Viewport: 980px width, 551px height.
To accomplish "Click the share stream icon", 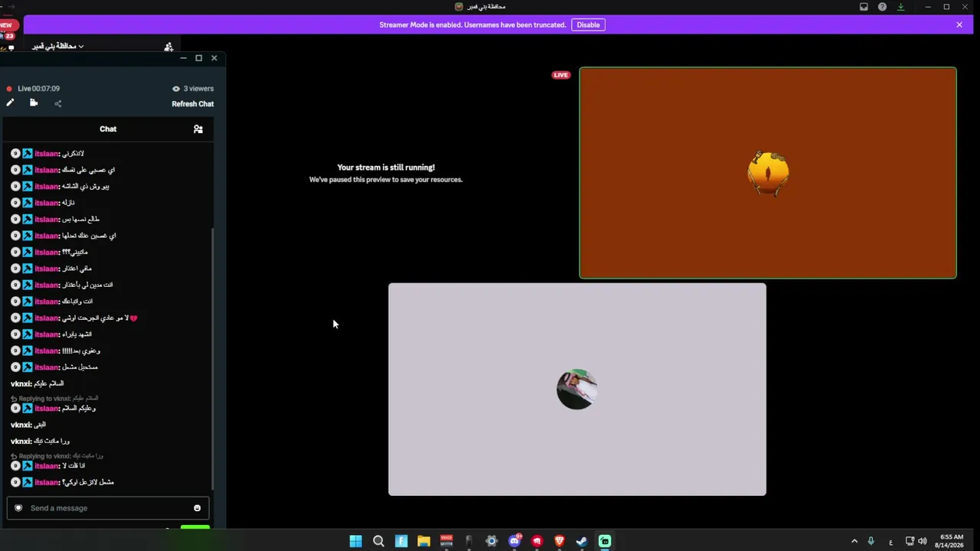I will (58, 103).
